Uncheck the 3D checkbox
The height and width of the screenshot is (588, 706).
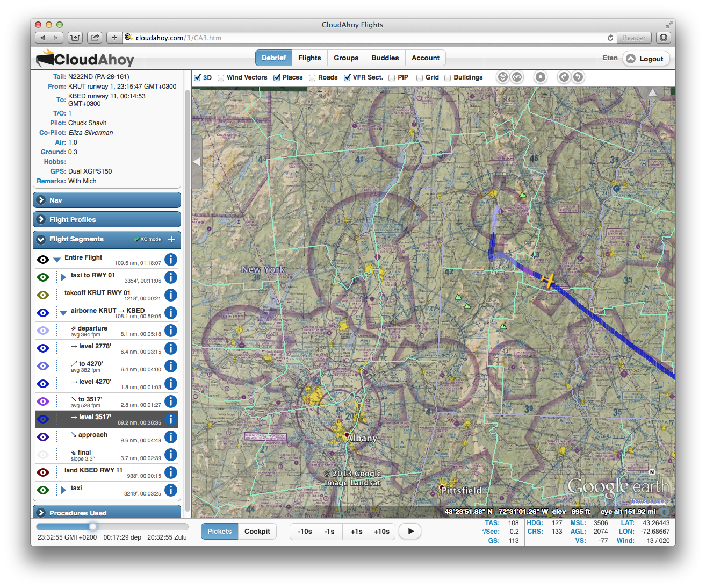coord(198,78)
